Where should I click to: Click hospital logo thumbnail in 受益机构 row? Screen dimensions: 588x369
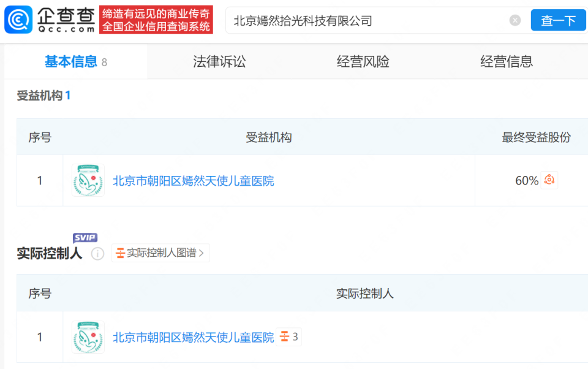click(x=88, y=180)
